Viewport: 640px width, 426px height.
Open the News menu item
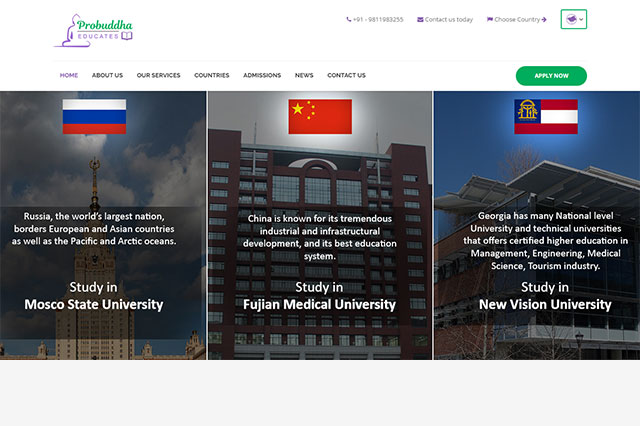point(304,75)
